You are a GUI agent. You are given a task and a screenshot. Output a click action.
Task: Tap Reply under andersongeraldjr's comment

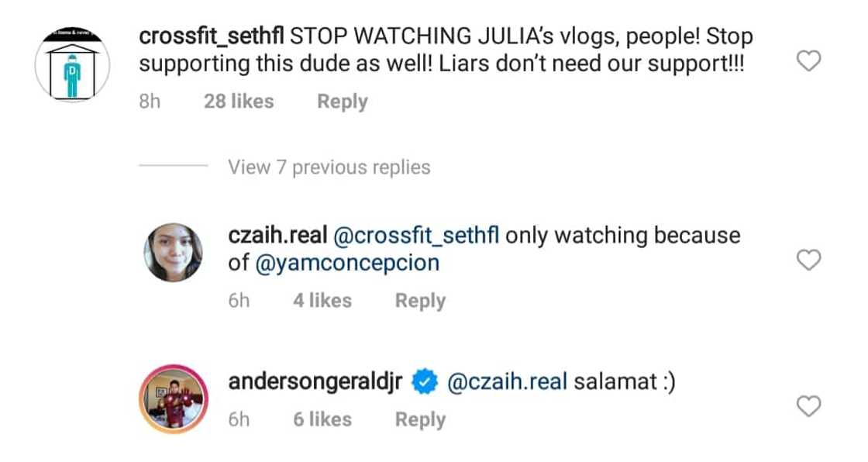(x=419, y=419)
